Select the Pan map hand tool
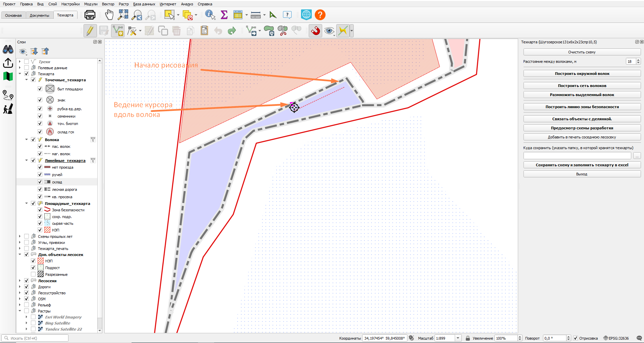644x343 pixels. pyautogui.click(x=109, y=15)
